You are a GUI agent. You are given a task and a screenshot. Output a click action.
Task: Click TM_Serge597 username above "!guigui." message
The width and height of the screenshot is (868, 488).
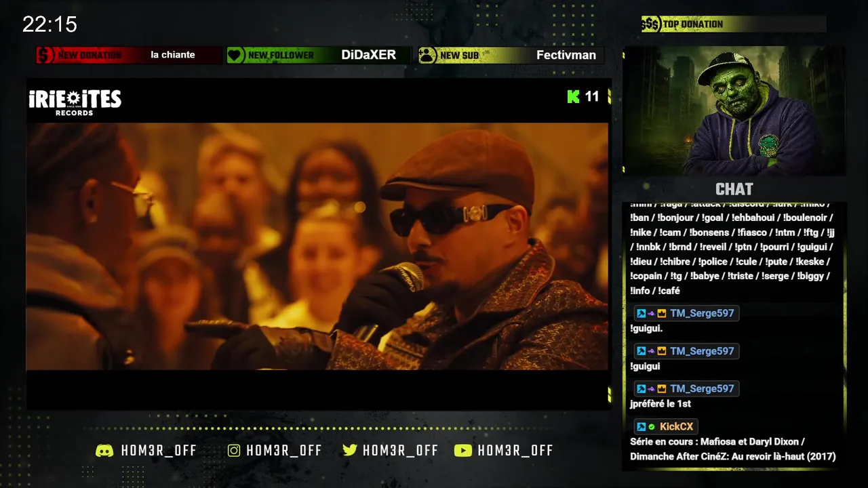pyautogui.click(x=702, y=313)
